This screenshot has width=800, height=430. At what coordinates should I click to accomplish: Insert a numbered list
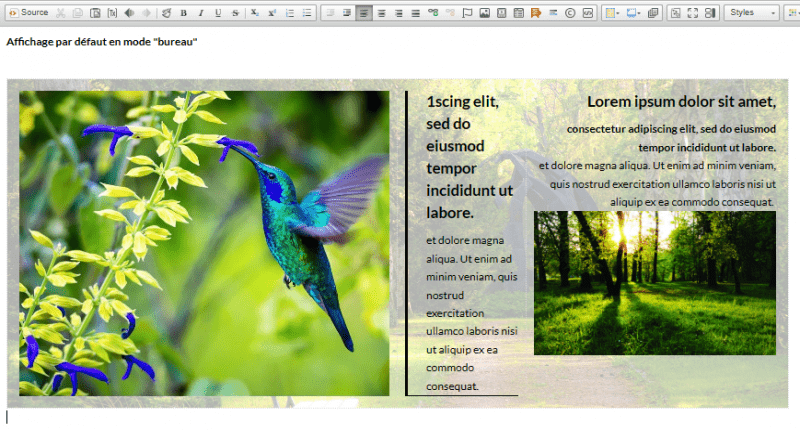pyautogui.click(x=289, y=12)
